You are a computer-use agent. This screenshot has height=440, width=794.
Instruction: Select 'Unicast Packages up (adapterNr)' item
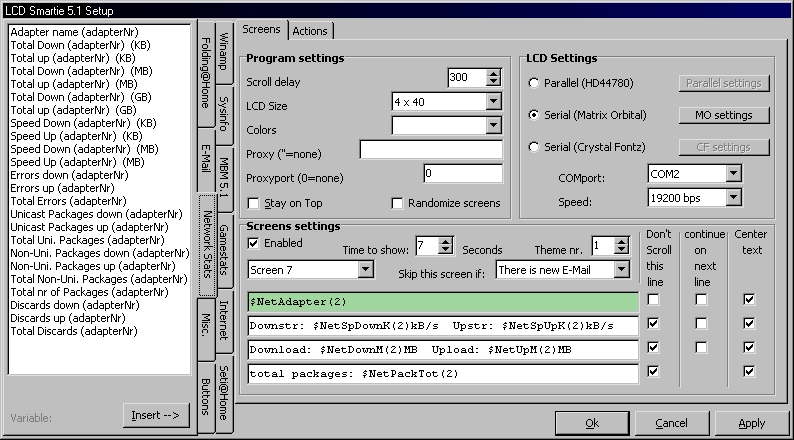(90, 227)
